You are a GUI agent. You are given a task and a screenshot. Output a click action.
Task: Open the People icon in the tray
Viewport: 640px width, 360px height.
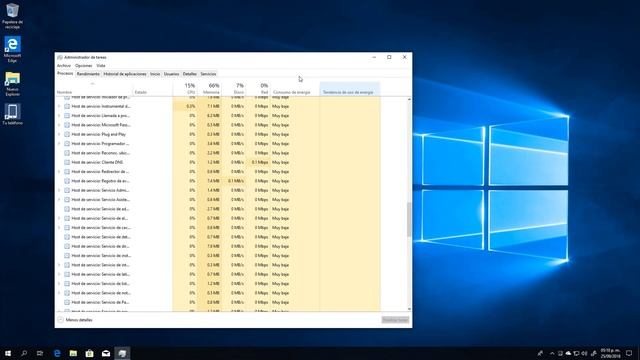point(540,353)
